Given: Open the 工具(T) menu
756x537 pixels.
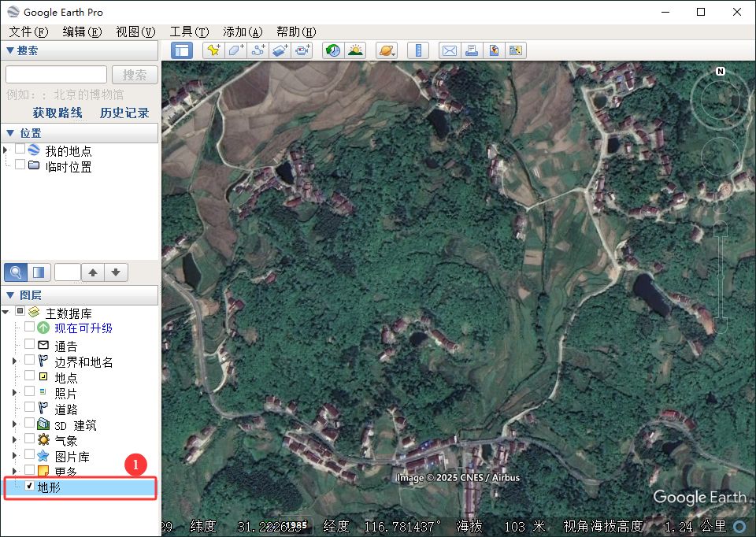Looking at the screenshot, I should point(189,31).
